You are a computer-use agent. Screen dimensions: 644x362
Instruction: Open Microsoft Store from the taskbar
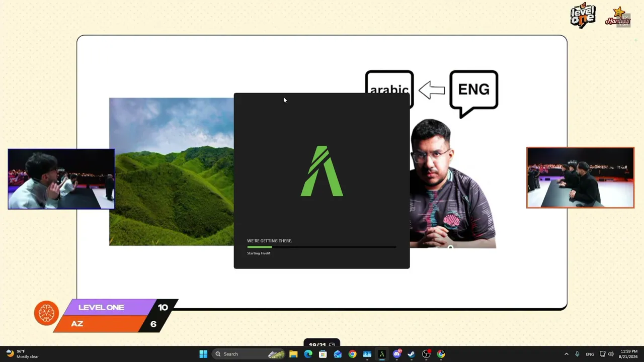point(323,354)
